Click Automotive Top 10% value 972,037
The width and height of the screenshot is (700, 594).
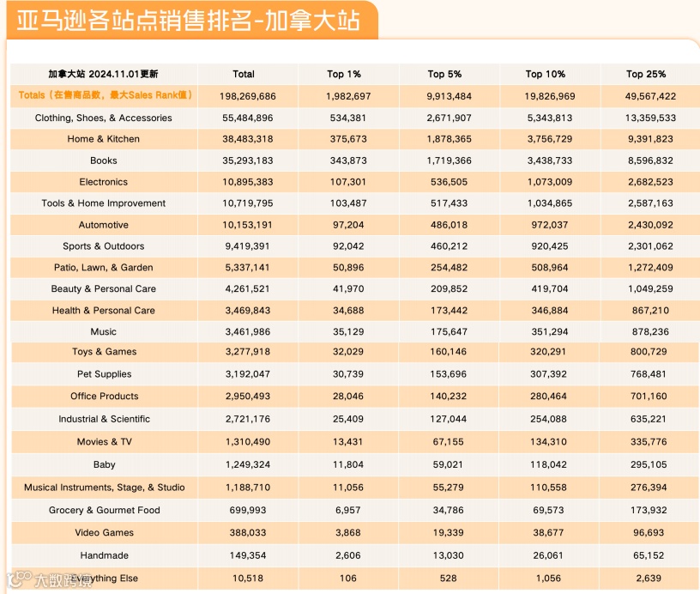click(550, 225)
